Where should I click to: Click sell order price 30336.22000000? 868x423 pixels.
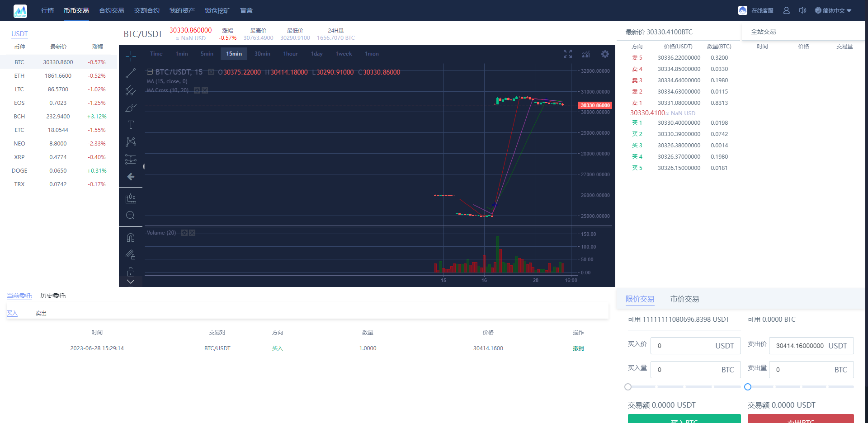point(679,58)
